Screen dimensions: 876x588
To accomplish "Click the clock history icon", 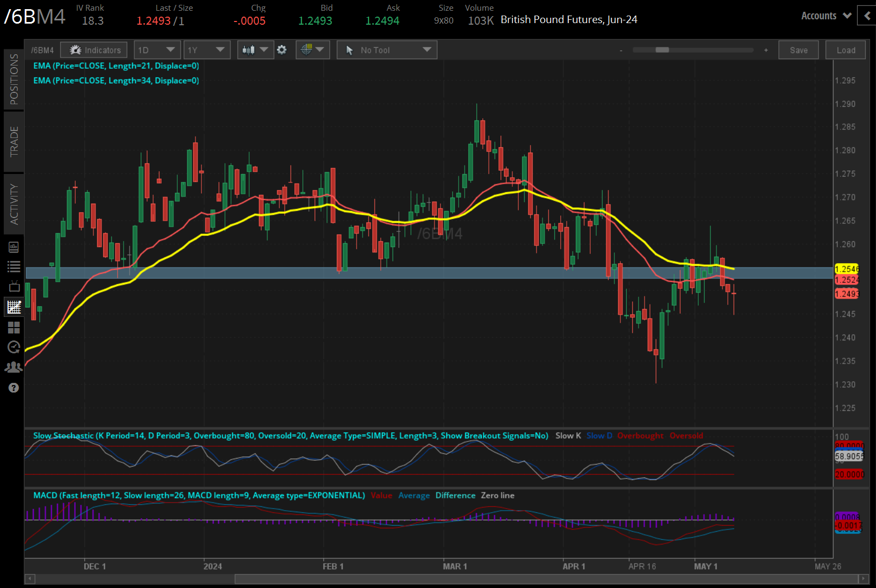I will click(14, 347).
